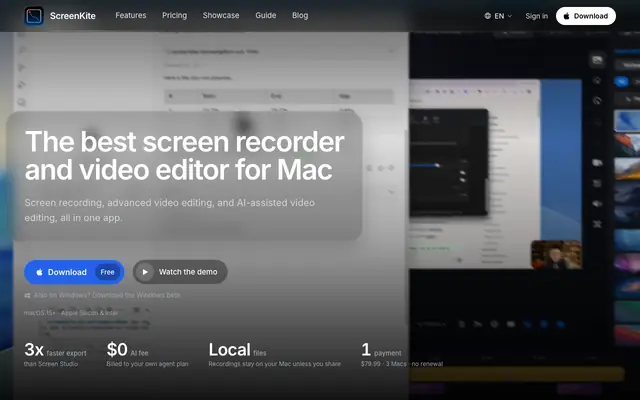Click "$79.99 · 3 Macs · no renewal" text
This screenshot has height=400, width=640.
pyautogui.click(x=402, y=364)
